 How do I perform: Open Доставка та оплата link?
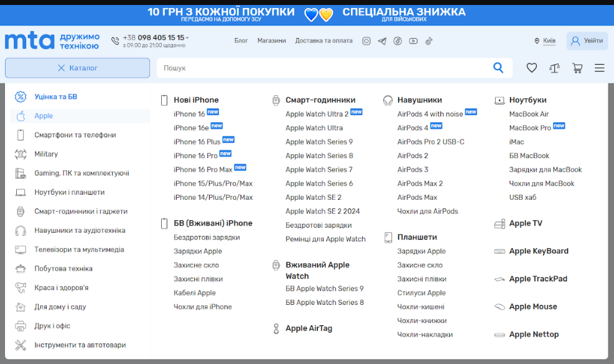click(324, 40)
